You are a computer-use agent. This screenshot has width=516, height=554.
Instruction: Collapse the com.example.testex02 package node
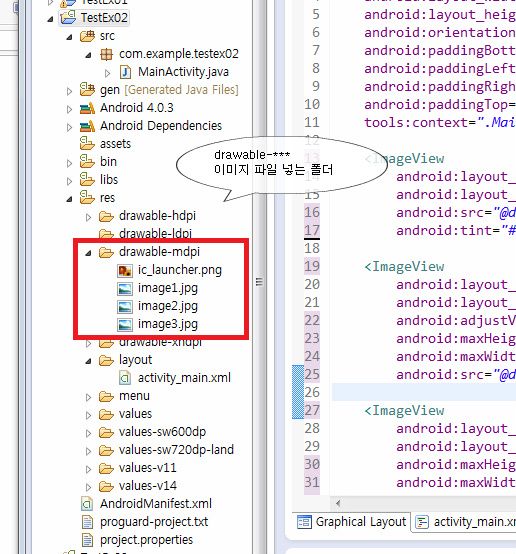point(89,55)
